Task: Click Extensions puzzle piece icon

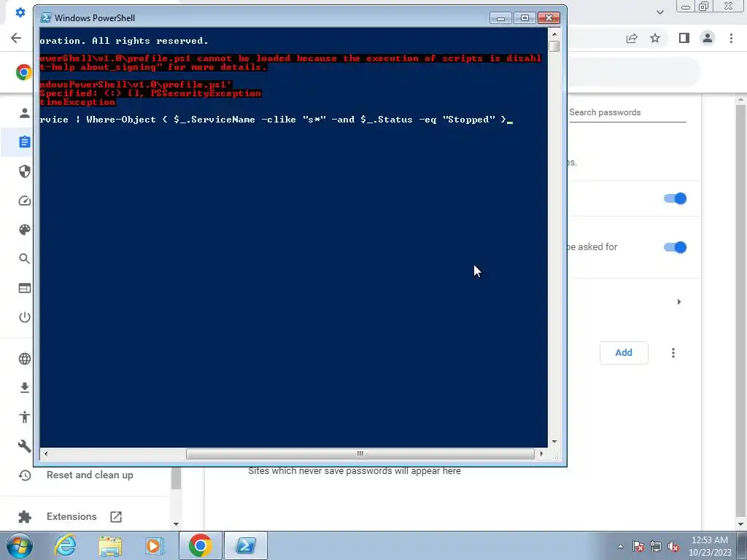Action: [25, 517]
